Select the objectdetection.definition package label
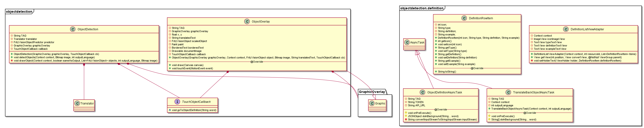The height and width of the screenshot is (128, 644). coord(422,8)
